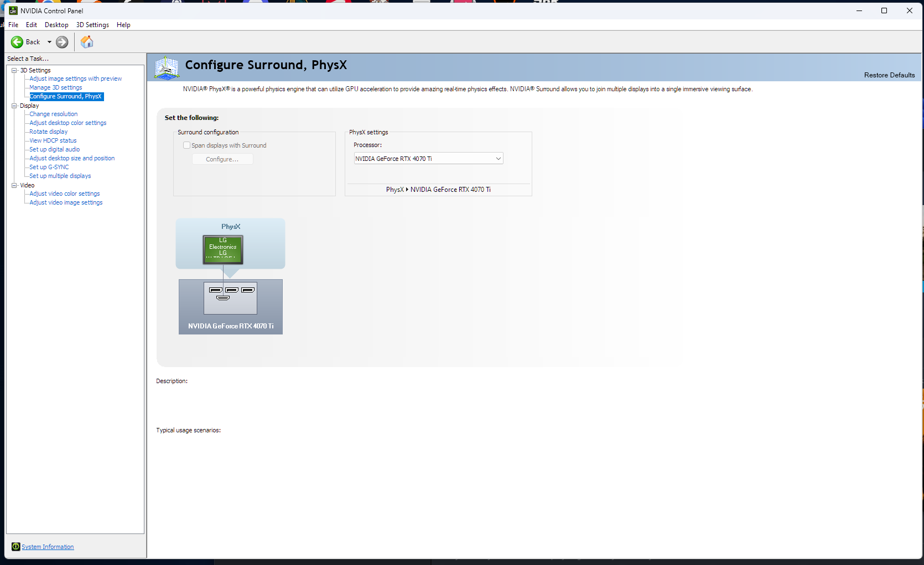924x565 pixels.
Task: Select Manage 3D settings
Action: coord(56,87)
